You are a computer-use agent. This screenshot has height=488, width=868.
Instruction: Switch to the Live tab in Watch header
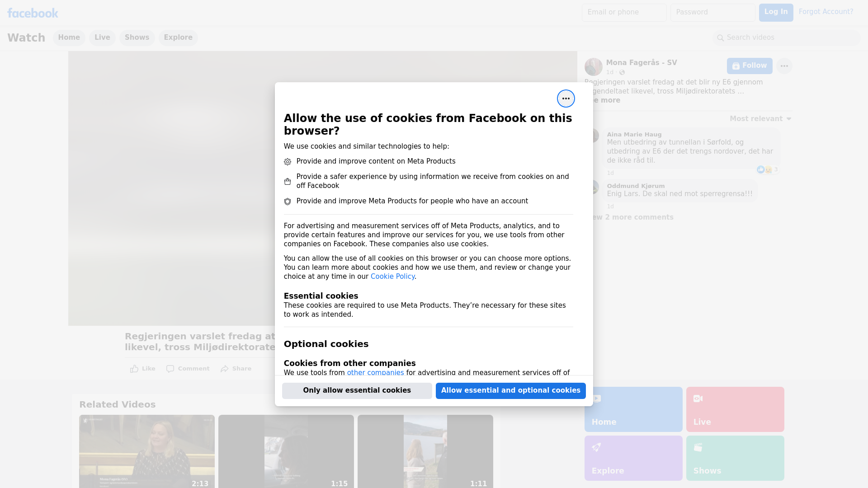pyautogui.click(x=102, y=38)
